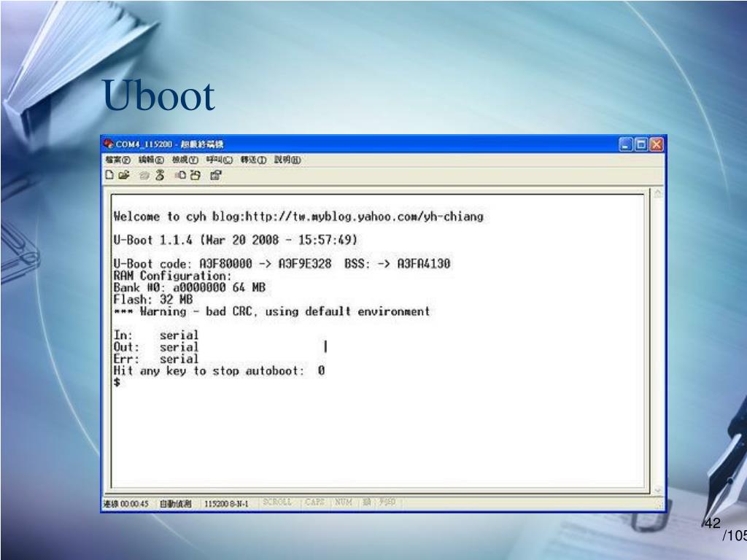
Task: Maximize the HyperTerminal window
Action: point(641,144)
